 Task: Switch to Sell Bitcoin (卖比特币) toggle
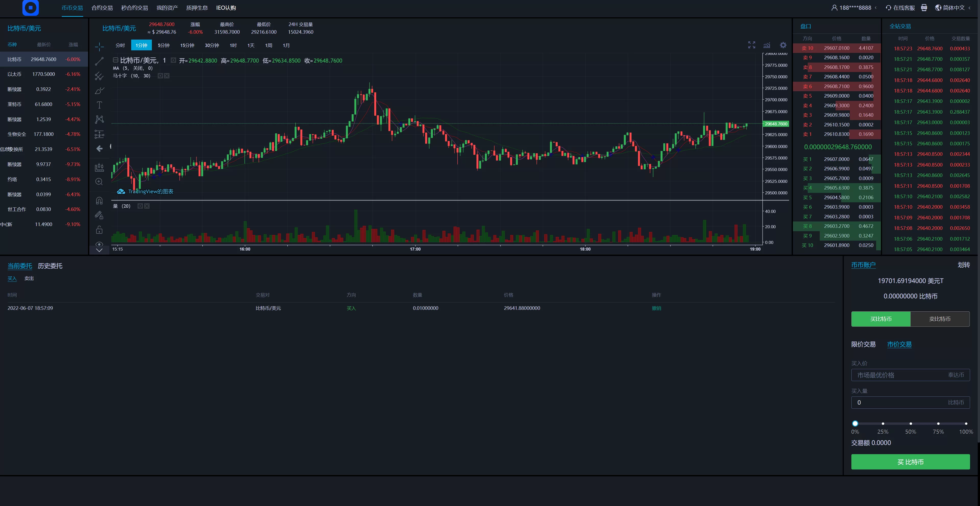pos(940,319)
